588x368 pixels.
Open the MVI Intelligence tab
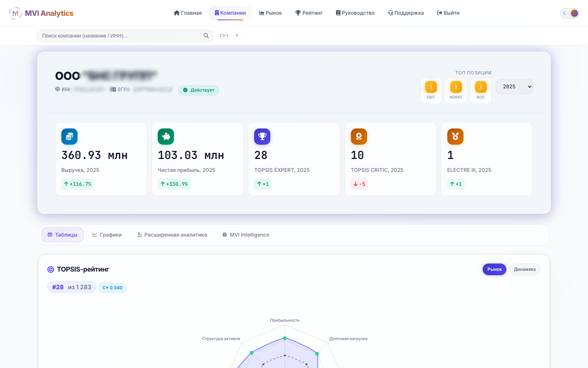click(246, 235)
